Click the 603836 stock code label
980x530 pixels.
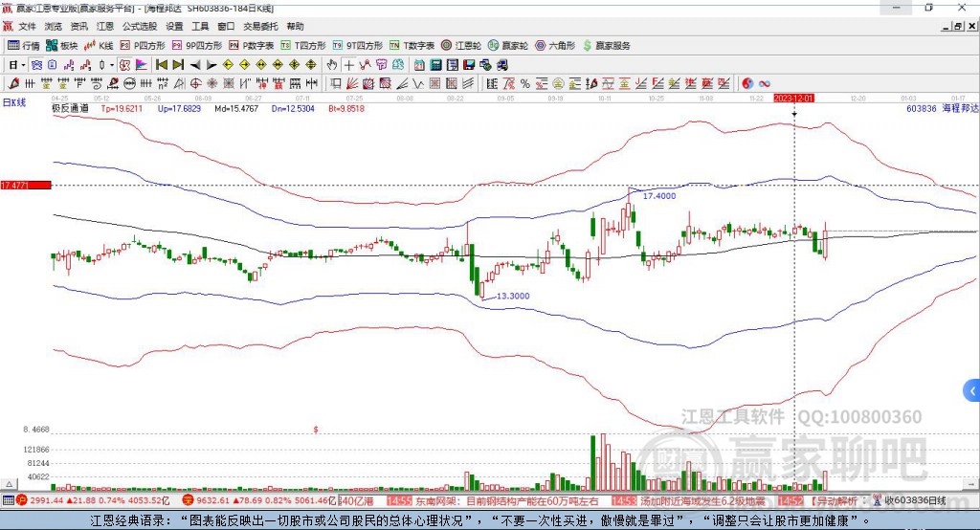pyautogui.click(x=922, y=108)
